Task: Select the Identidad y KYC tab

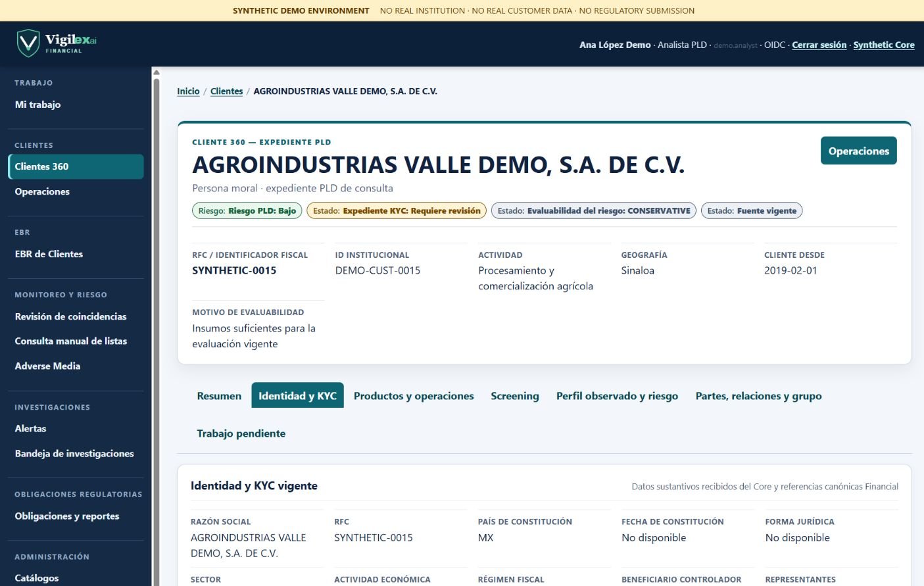Action: [x=297, y=396]
